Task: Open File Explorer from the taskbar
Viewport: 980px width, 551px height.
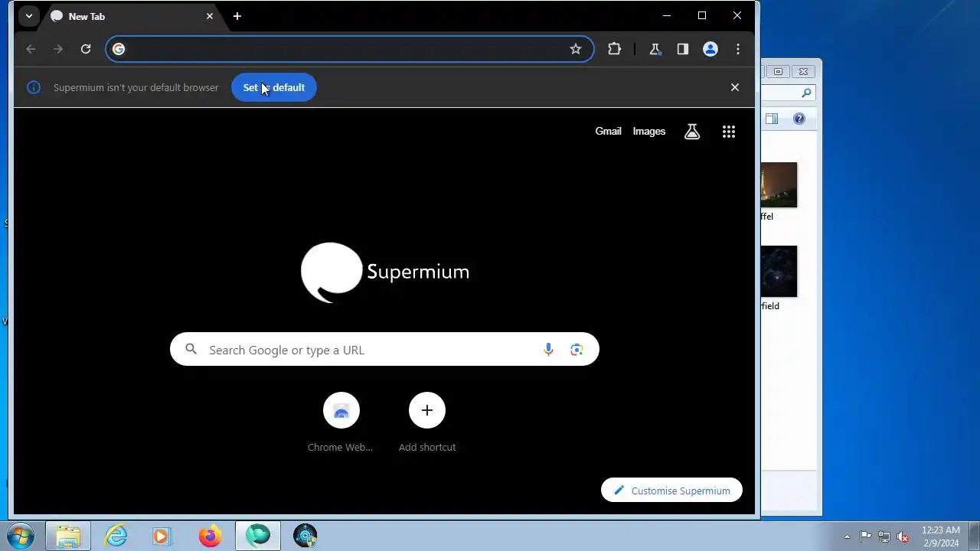Action: [x=68, y=536]
